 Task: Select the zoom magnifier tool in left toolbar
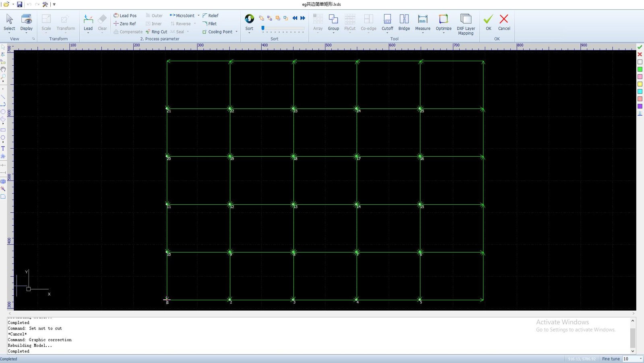(3, 76)
